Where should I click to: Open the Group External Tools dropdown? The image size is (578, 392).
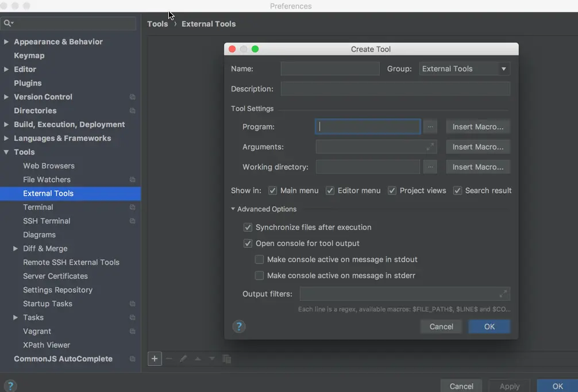coord(464,69)
